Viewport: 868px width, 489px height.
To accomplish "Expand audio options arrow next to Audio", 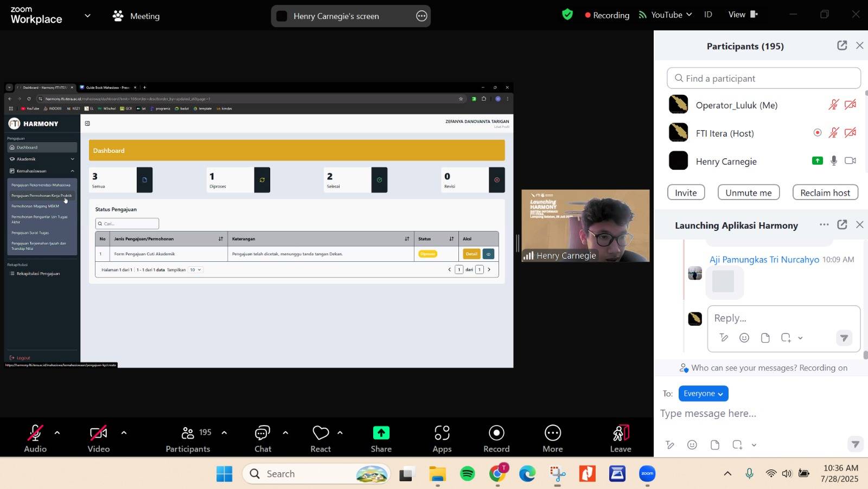I will tap(57, 433).
